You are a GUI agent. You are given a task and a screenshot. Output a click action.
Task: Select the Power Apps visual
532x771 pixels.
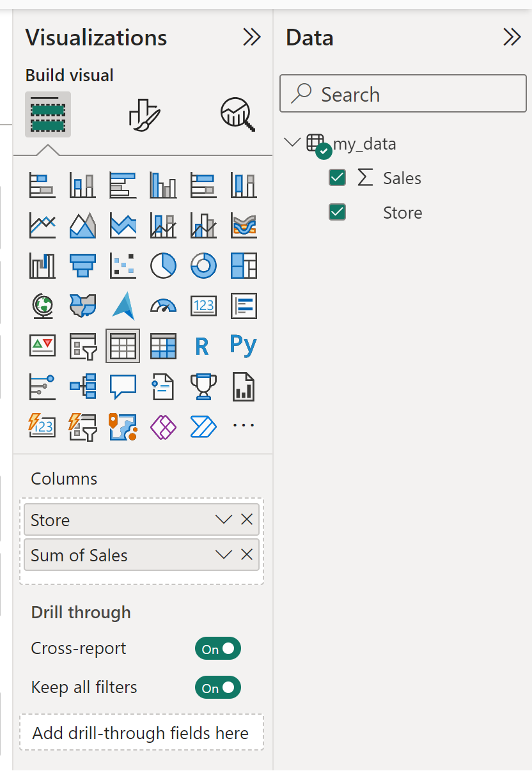tap(163, 426)
